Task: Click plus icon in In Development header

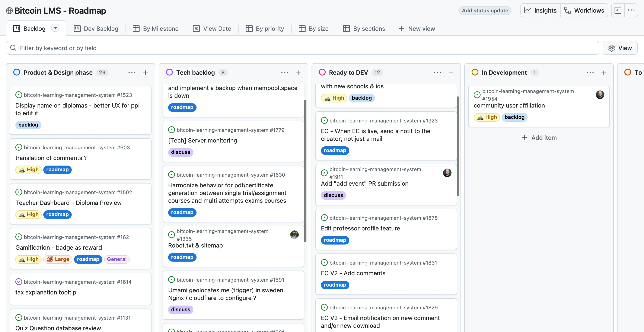Action: (x=603, y=73)
